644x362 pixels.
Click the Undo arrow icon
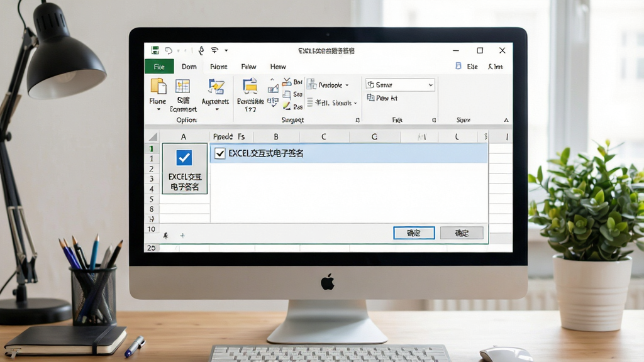169,50
